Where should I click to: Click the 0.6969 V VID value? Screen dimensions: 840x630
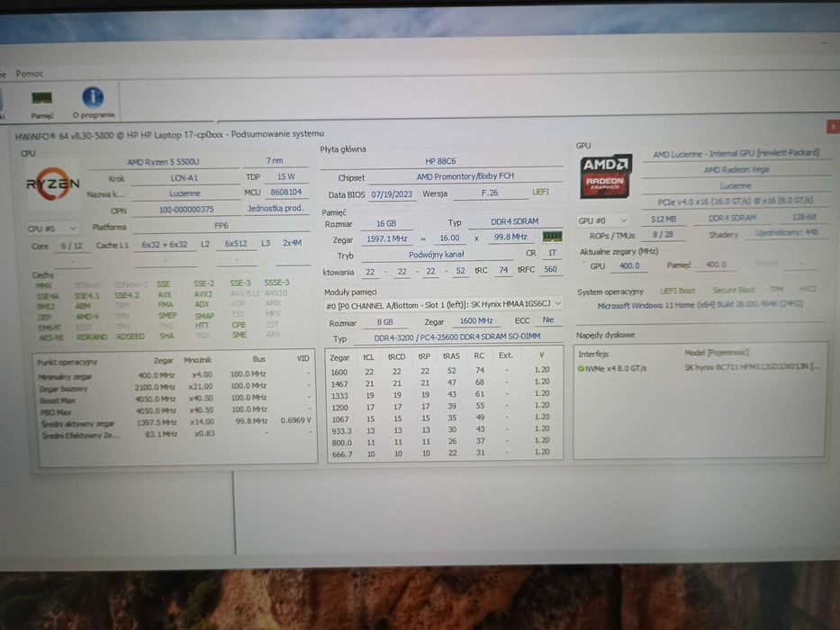pyautogui.click(x=295, y=420)
